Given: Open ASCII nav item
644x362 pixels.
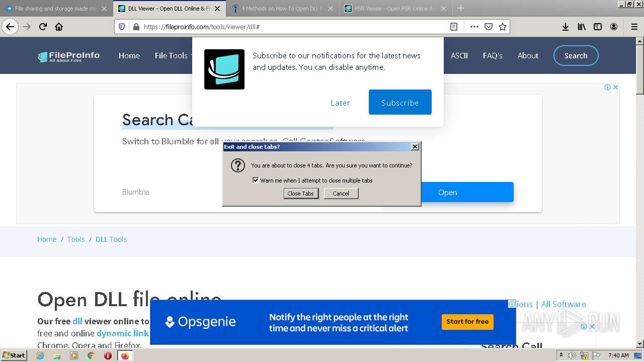Looking at the screenshot, I should (459, 56).
